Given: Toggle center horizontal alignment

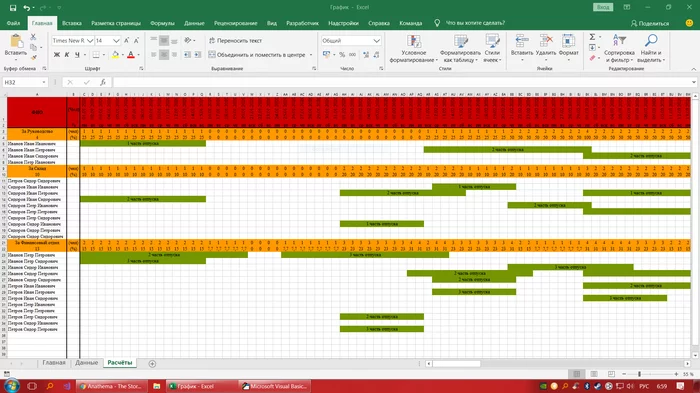Looking at the screenshot, I should coord(164,54).
